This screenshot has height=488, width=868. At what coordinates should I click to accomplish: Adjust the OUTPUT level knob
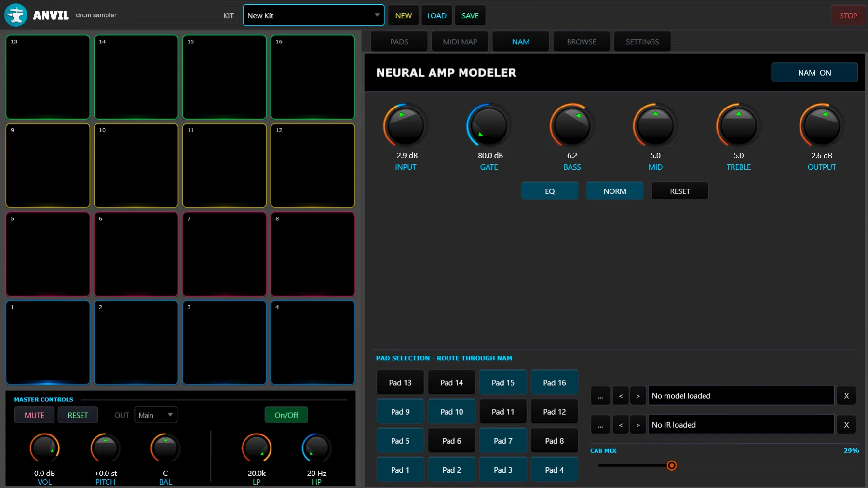pyautogui.click(x=822, y=125)
